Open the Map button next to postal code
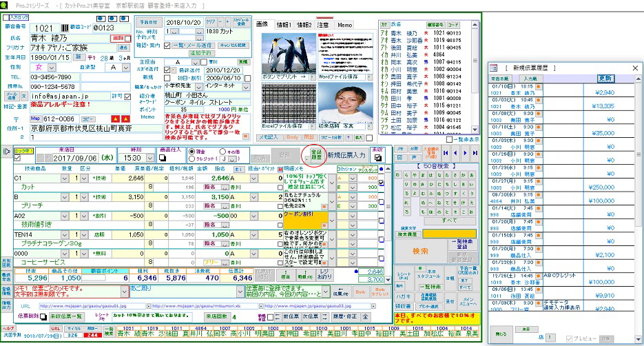Viewport: 644px width, 346px height. (35, 119)
